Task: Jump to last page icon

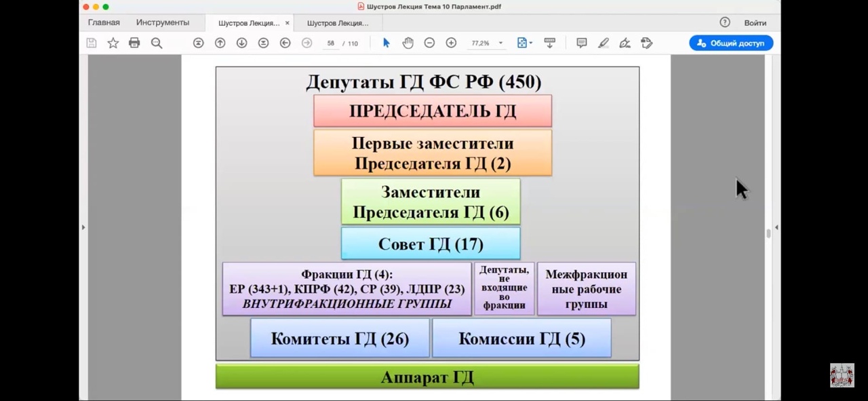Action: (263, 43)
